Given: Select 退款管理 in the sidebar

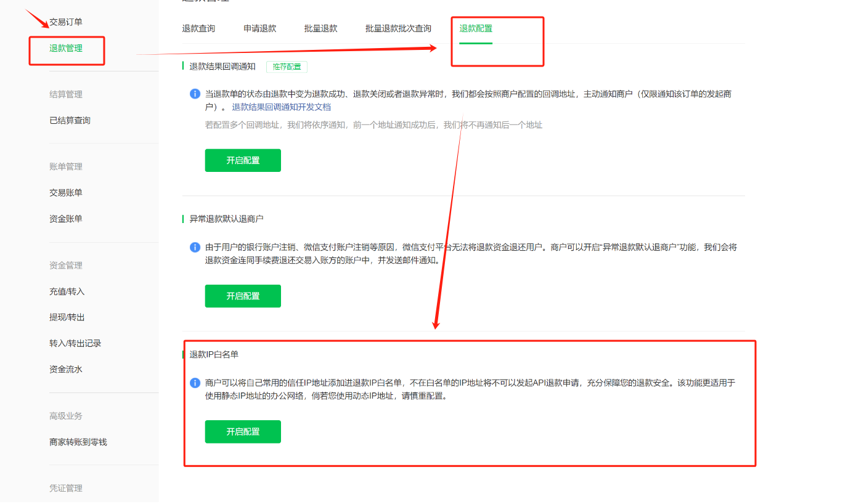Looking at the screenshot, I should pos(66,48).
